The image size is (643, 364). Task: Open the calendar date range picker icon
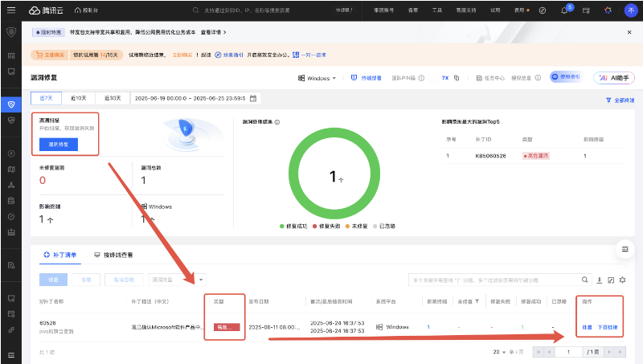click(254, 98)
